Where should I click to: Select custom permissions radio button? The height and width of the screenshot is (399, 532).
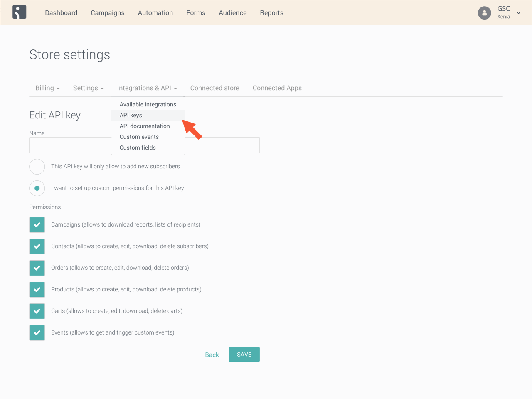(37, 188)
